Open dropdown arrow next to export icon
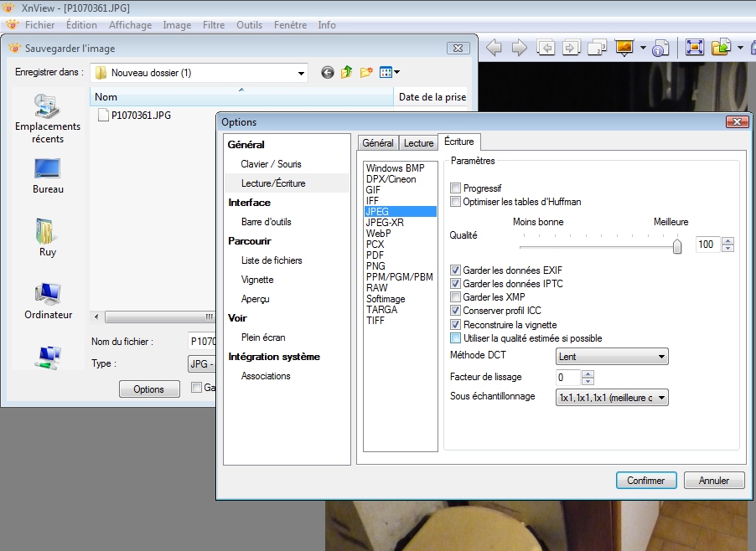The height and width of the screenshot is (551, 756). point(740,48)
